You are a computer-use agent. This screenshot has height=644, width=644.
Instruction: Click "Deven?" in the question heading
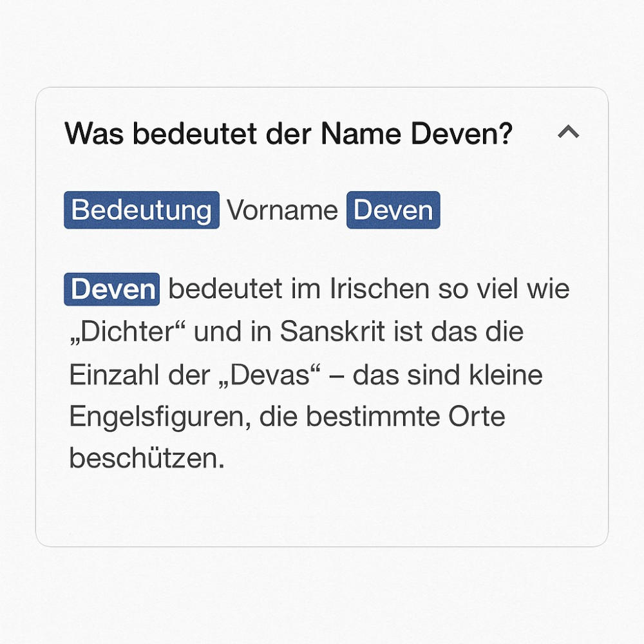[462, 134]
